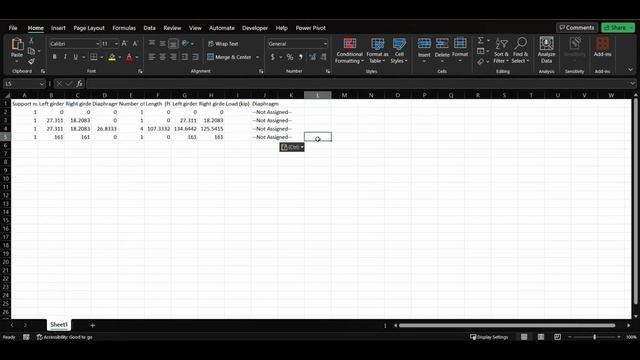Toggle Bold formatting
The height and width of the screenshot is (360, 640).
click(x=54, y=57)
